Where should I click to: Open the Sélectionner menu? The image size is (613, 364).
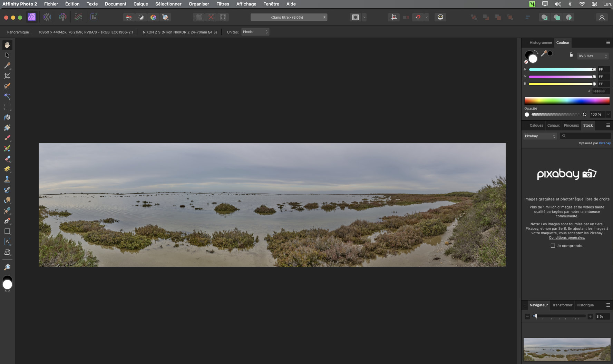click(x=168, y=4)
